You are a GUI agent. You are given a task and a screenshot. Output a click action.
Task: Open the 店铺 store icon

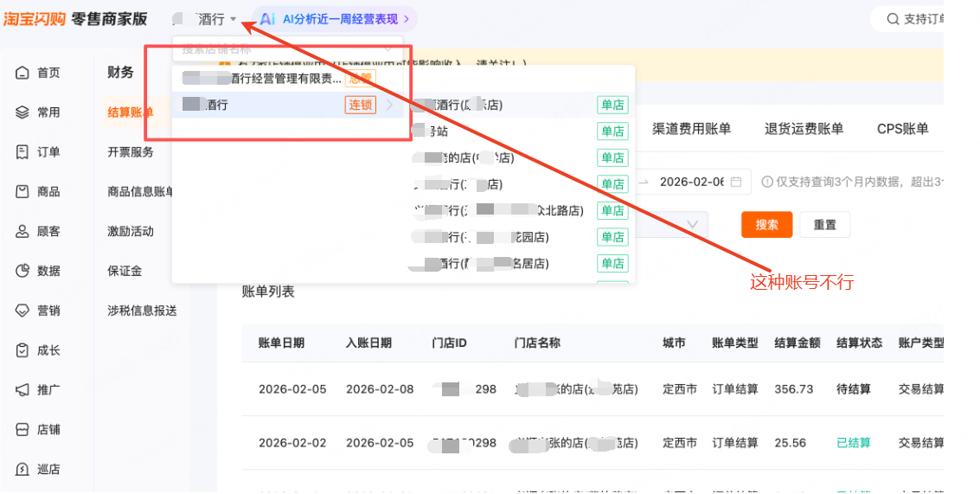pos(22,430)
